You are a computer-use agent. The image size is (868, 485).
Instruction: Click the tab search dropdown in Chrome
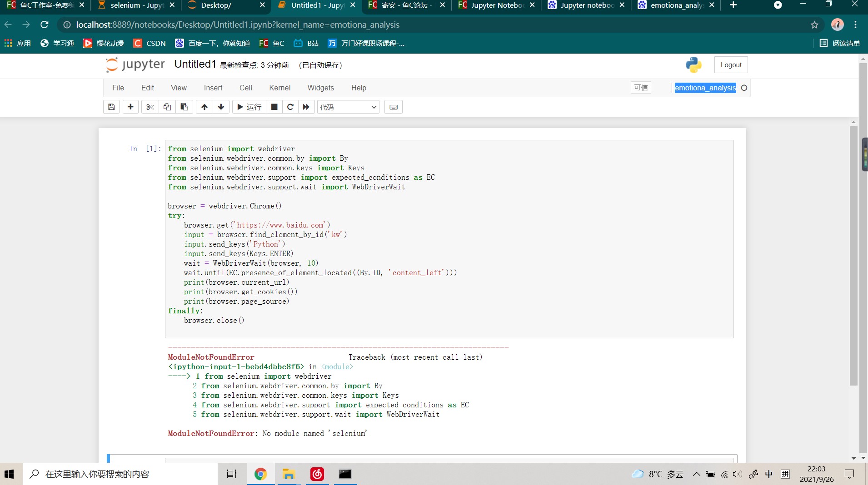click(778, 5)
